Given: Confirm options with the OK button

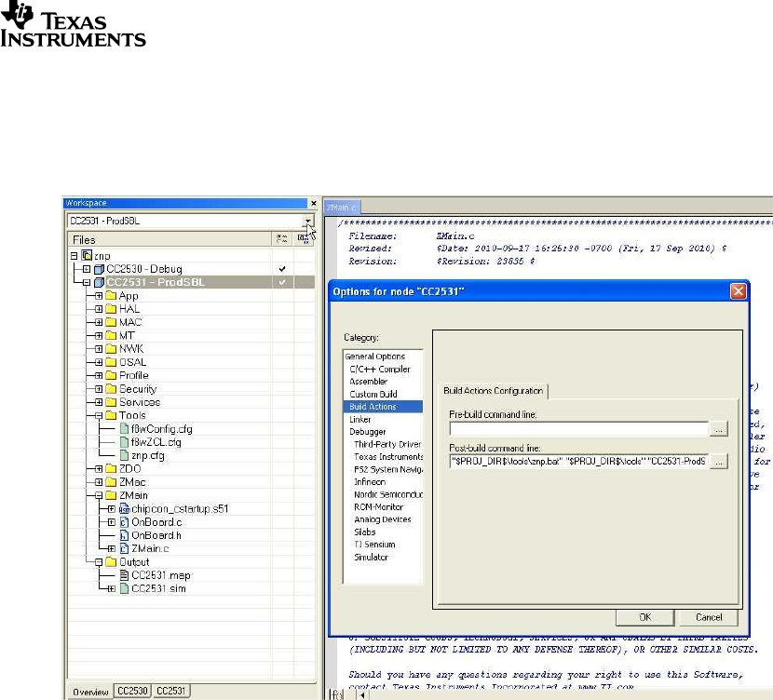Looking at the screenshot, I should point(644,617).
